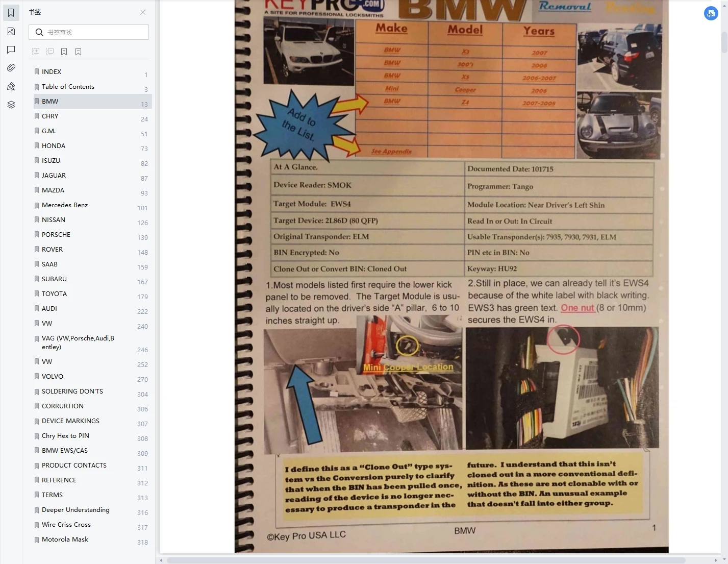Jump to the Mercedes Benz bookmark
Image resolution: width=728 pixels, height=564 pixels.
pyautogui.click(x=92, y=205)
